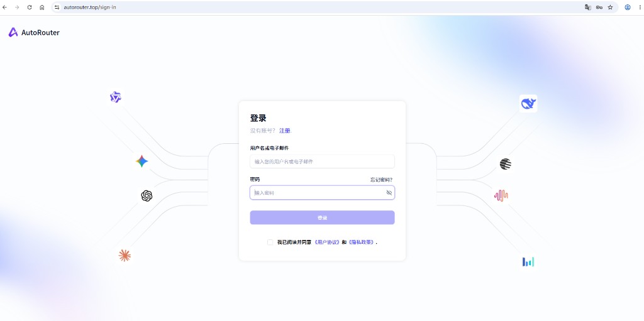
Task: Open the browser three-dot menu
Action: tap(640, 8)
